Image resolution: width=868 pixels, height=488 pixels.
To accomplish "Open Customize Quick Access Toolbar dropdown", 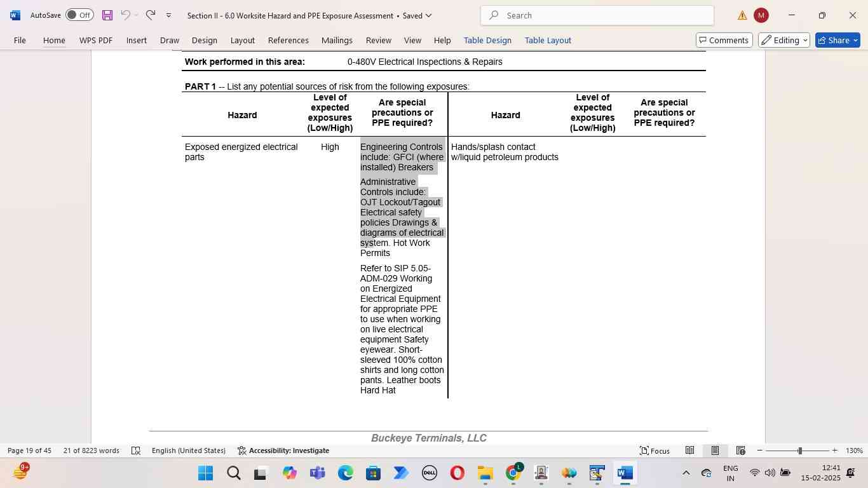I will click(168, 15).
